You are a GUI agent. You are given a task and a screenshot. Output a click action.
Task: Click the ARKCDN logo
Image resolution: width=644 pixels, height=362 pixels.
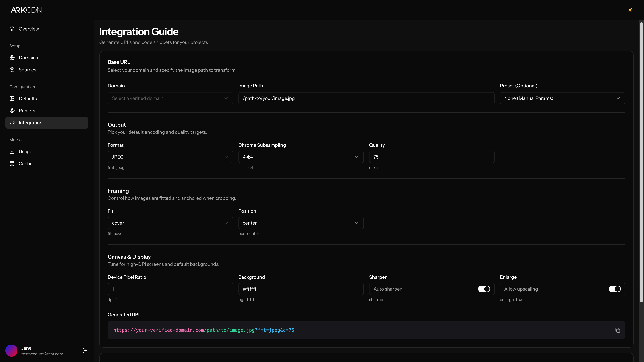point(26,10)
